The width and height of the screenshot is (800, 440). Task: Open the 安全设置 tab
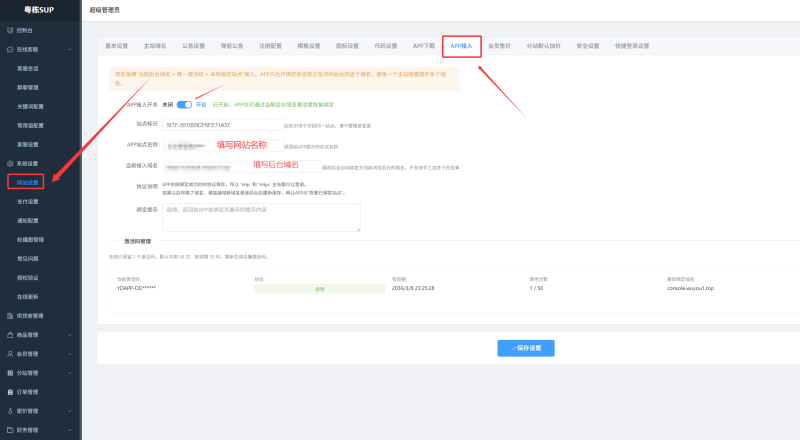pyautogui.click(x=587, y=46)
